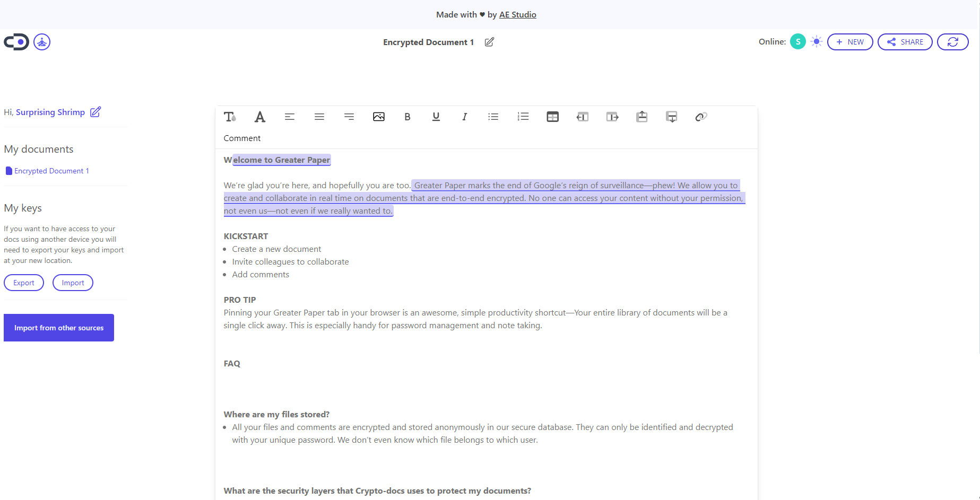Add table row below
Screen dimensions: 980x500
tap(672, 117)
